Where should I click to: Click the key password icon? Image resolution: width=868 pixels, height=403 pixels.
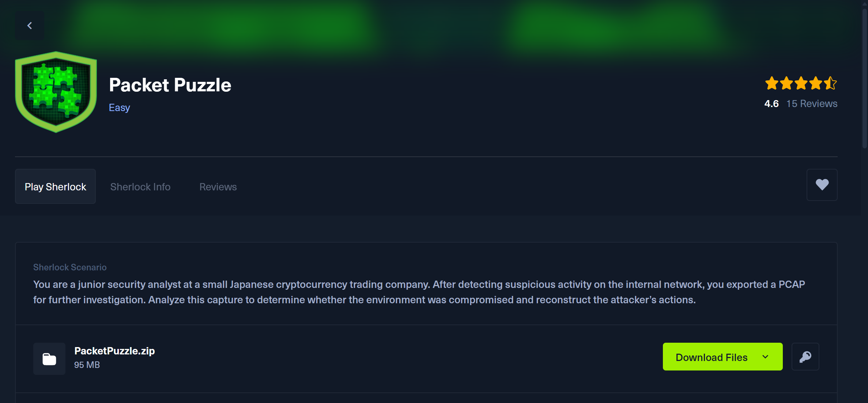[805, 357]
